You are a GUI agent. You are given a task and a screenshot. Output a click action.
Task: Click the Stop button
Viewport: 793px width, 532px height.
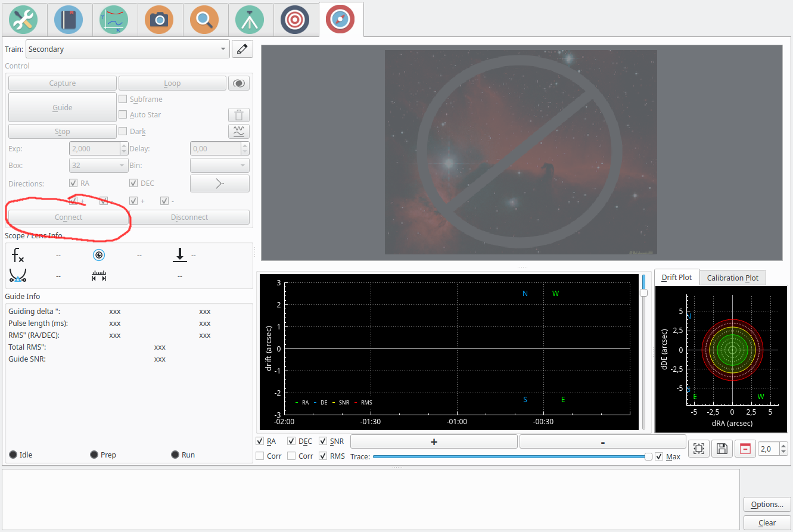tap(63, 132)
